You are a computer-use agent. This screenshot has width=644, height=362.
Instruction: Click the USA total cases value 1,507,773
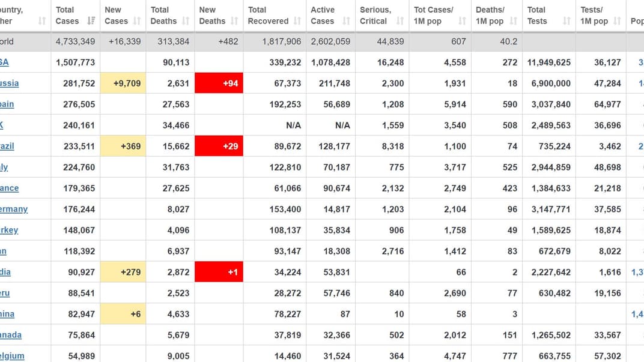coord(75,62)
